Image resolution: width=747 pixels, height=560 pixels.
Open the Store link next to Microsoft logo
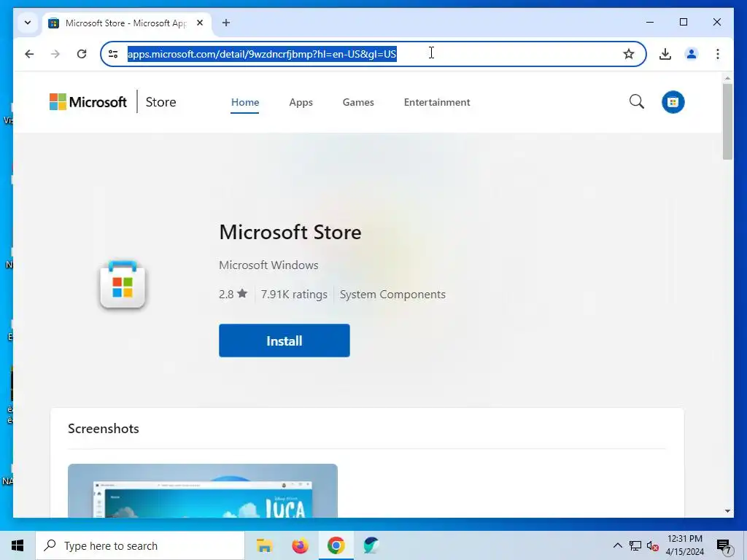160,102
